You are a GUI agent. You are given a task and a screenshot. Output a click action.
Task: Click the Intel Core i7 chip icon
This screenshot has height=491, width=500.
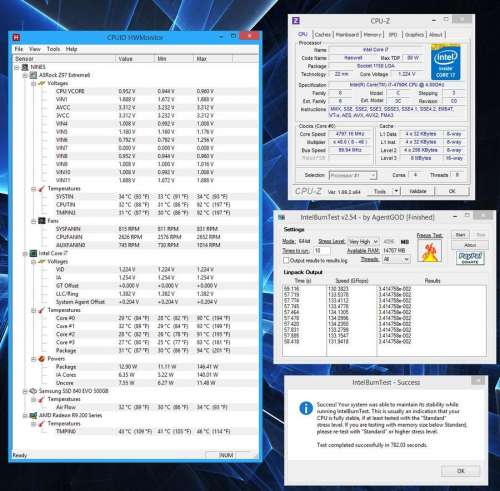33,253
